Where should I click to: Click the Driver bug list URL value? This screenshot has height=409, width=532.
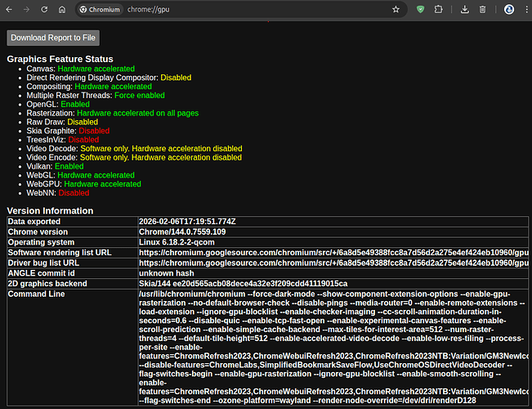click(333, 263)
